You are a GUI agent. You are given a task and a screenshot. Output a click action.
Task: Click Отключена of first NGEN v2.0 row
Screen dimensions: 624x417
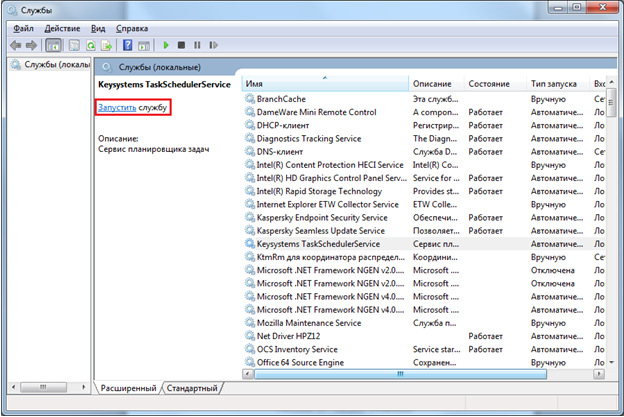(552, 270)
